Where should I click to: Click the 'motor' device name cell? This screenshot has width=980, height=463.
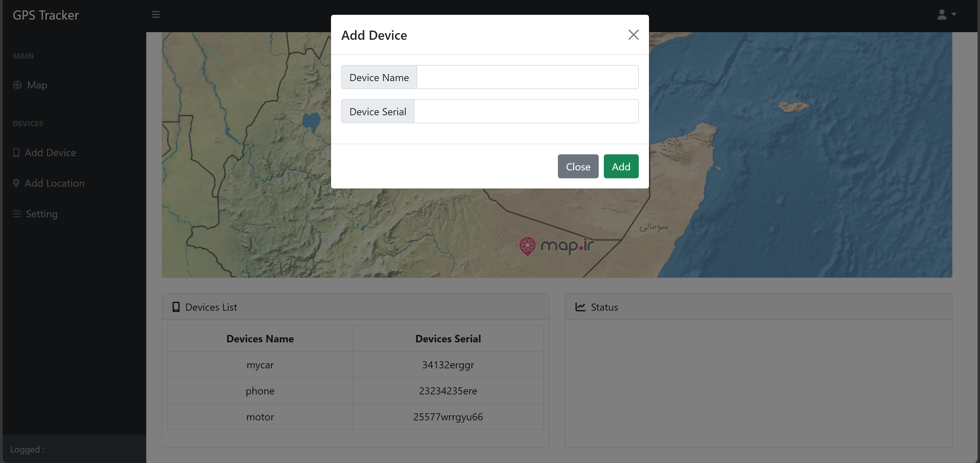[x=260, y=417]
